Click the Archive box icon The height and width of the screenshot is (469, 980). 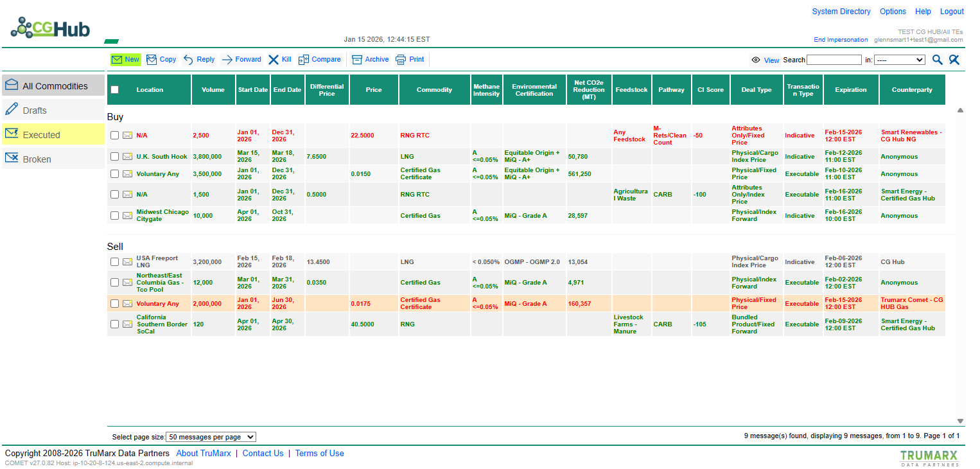(357, 60)
